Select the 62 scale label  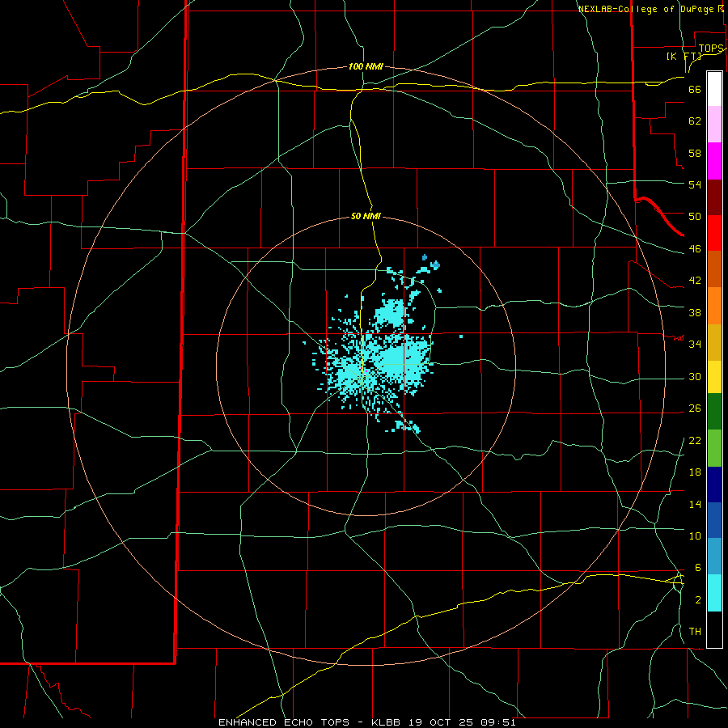[x=695, y=121]
